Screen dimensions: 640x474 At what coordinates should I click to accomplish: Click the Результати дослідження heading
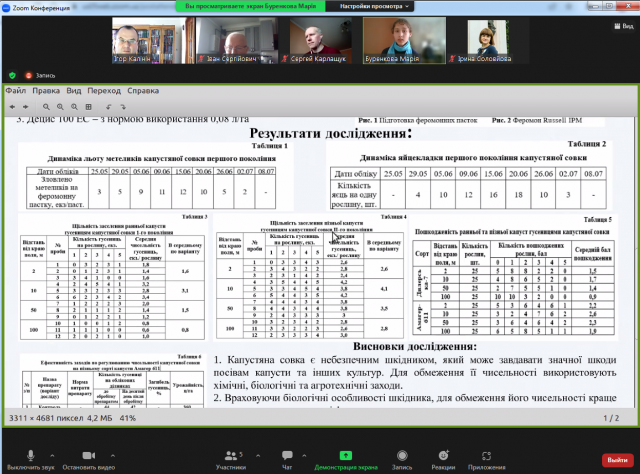(331, 133)
